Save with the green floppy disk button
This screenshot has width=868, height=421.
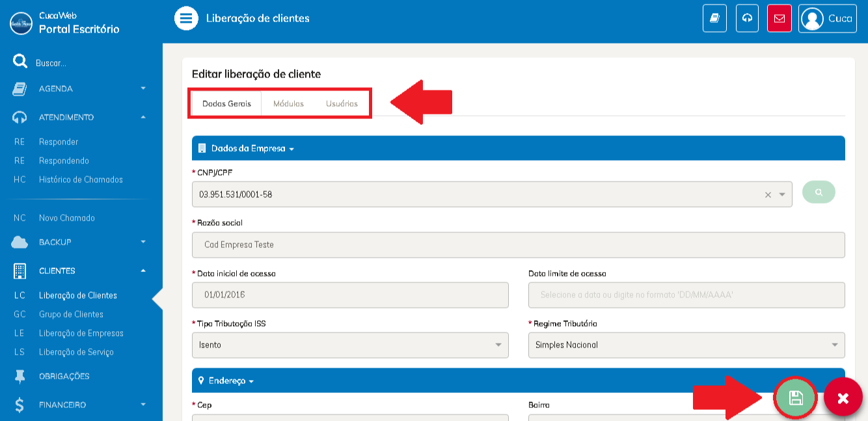click(796, 398)
